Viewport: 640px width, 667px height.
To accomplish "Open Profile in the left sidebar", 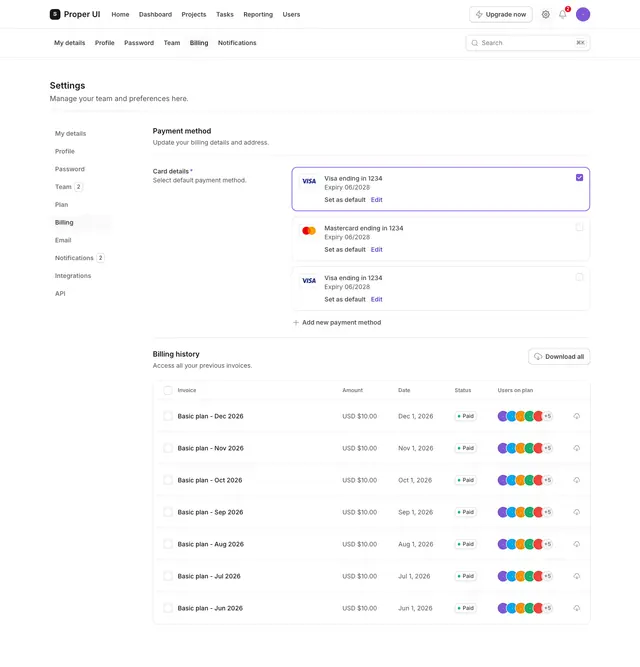I will pyautogui.click(x=65, y=151).
